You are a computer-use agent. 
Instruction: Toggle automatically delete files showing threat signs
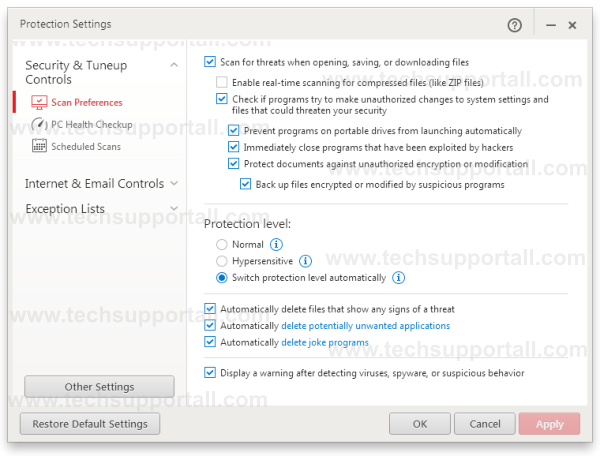pos(210,308)
